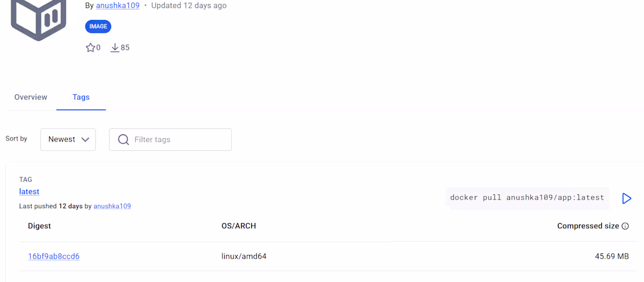Click the magnifier icon in Filter tags
Viewport: 644px width, 282px height.
[x=124, y=140]
